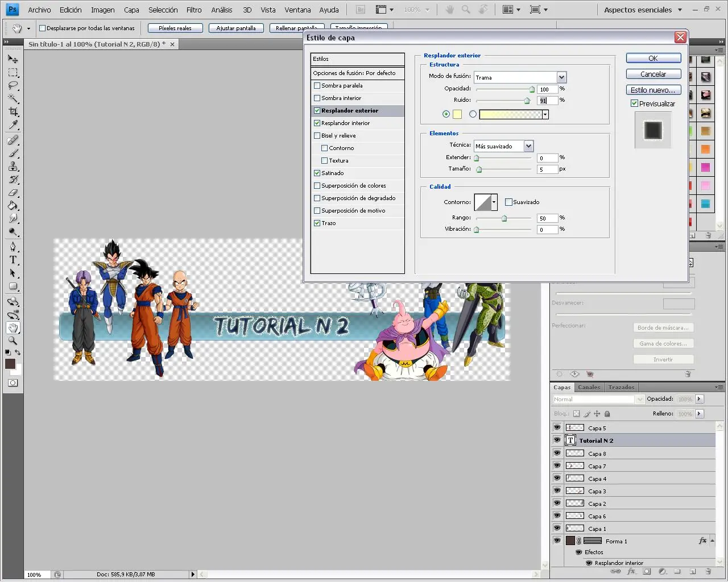Uncheck the Satinado style
This screenshot has width=728, height=582.
317,173
